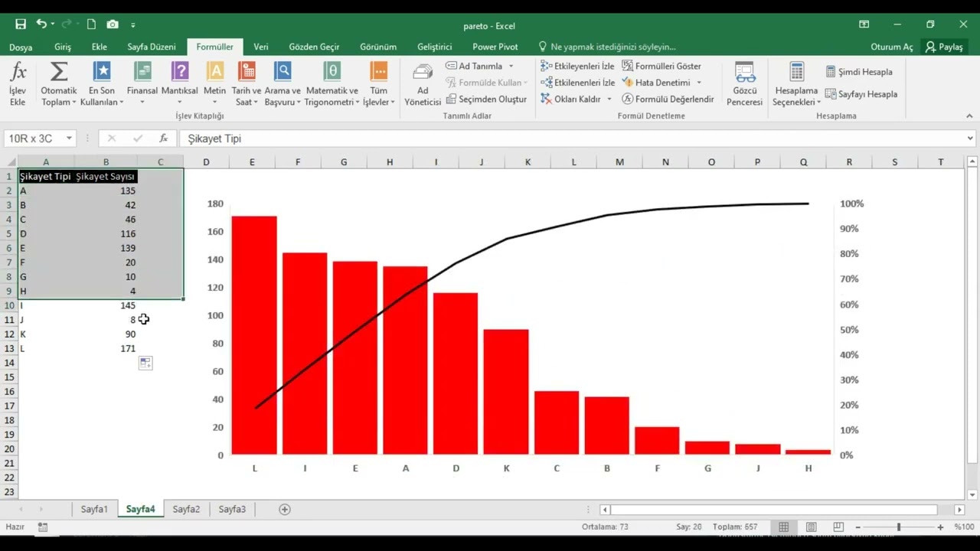Open the Sayfa1 worksheet tab
This screenshot has height=551, width=980.
coord(95,510)
